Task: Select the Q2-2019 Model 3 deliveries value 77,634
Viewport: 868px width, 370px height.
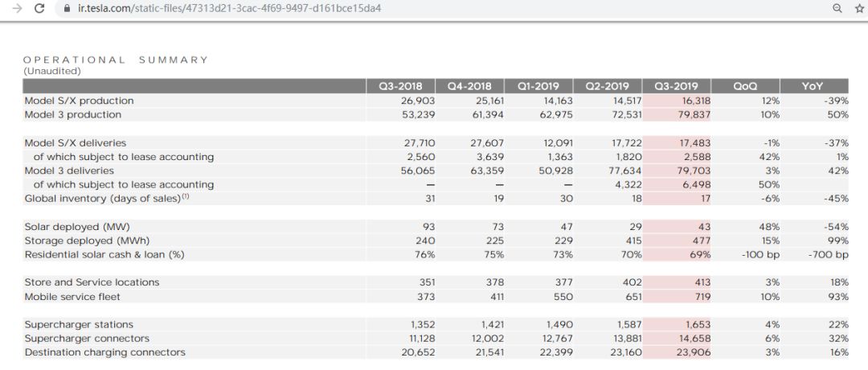Action: coord(624,171)
